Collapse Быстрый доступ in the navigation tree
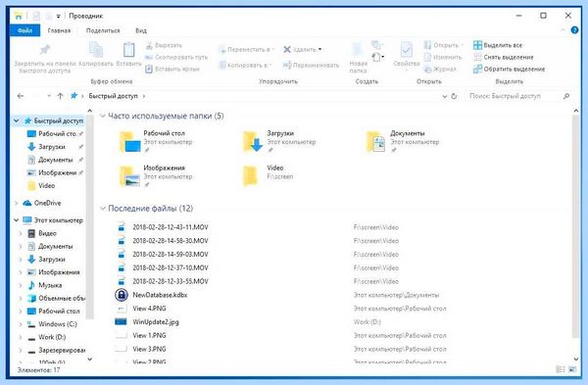 tap(16, 120)
